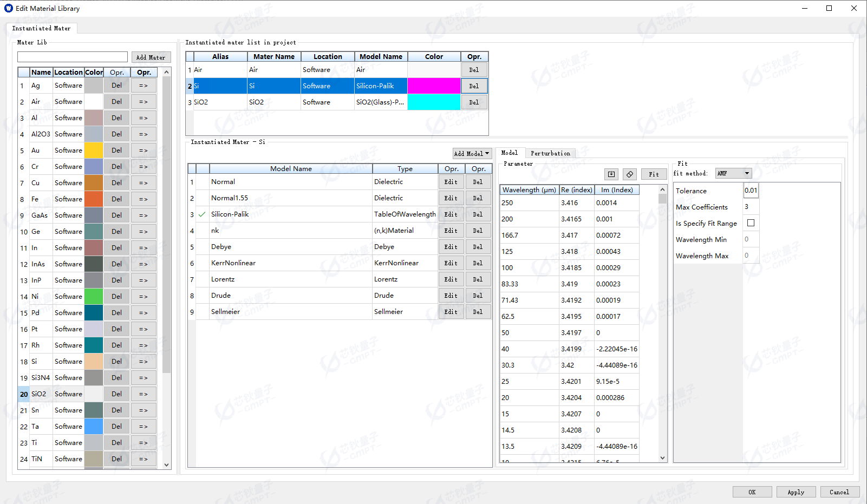This screenshot has height=504, width=867.
Task: Add Au to project with its arrow button
Action: pyautogui.click(x=143, y=150)
